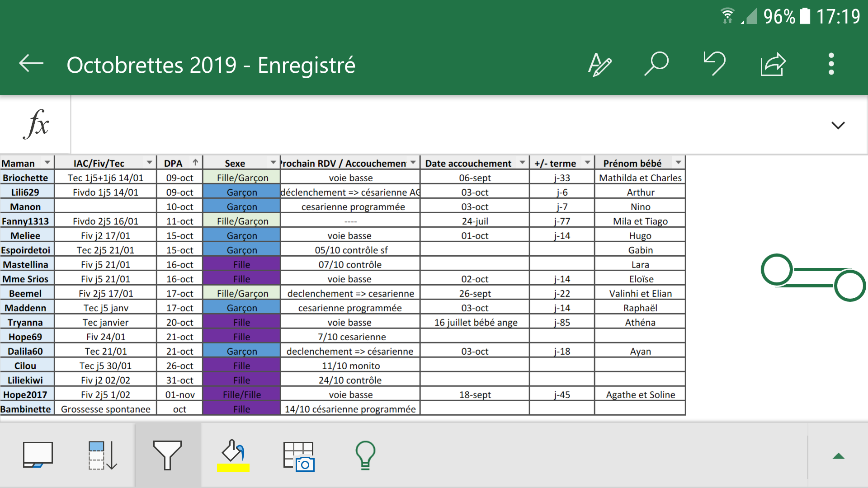Tap the search magnifier icon
868x488 pixels.
point(656,64)
